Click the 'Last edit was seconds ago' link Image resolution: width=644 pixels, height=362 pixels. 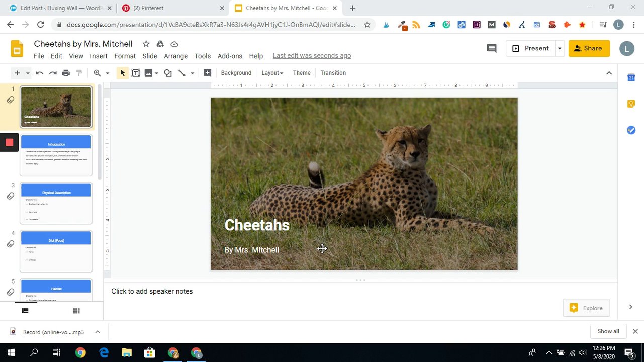point(312,56)
